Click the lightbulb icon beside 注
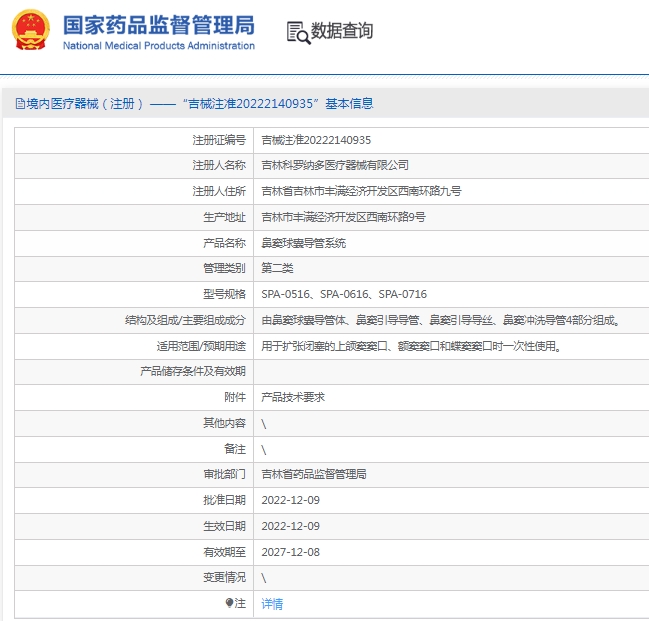Image resolution: width=649 pixels, height=621 pixels. pyautogui.click(x=229, y=603)
